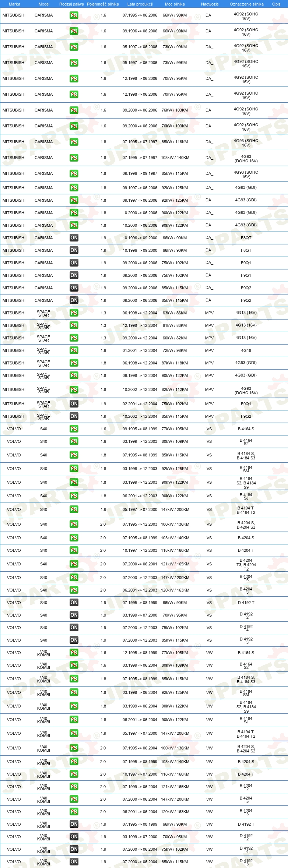Image resolution: width=288 pixels, height=868 pixels.
Task: Click the 4G18 engine code cell
Action: 246,351
